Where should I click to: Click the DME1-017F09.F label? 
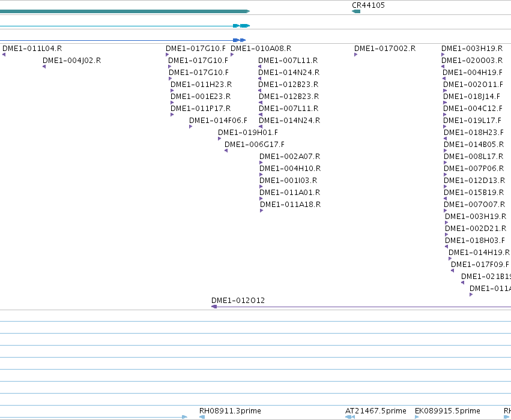[x=480, y=265]
